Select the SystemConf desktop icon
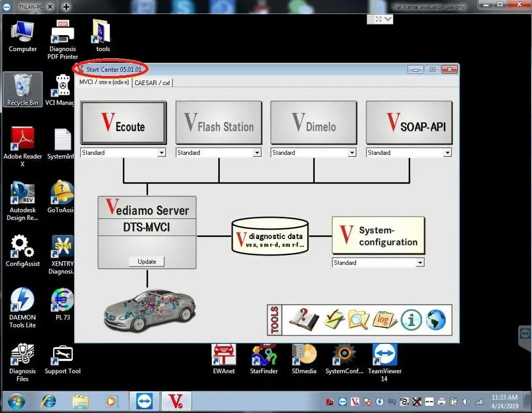The image size is (532, 413). [x=344, y=359]
